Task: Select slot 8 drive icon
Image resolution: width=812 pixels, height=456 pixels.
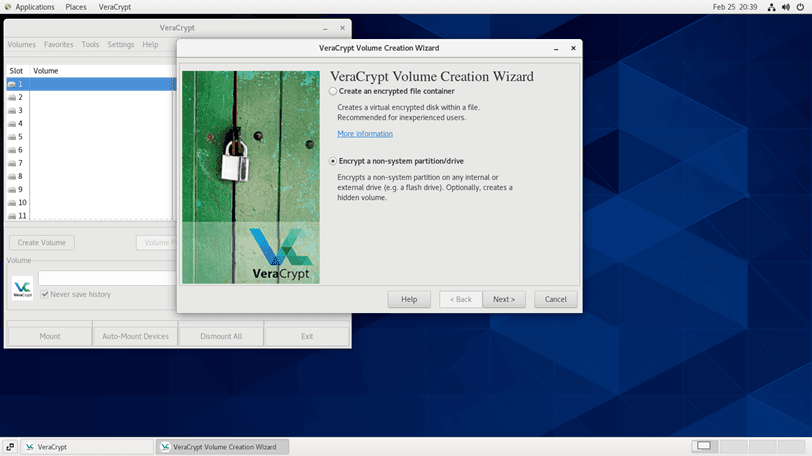Action: (12, 176)
